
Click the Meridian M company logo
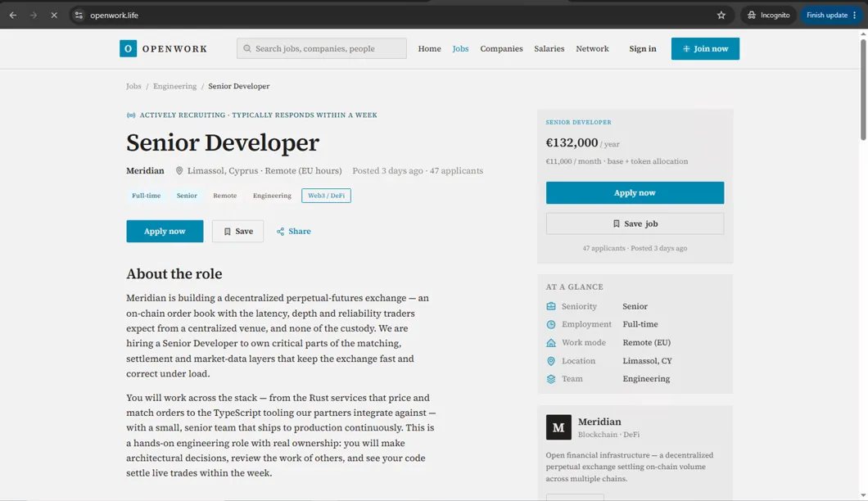point(558,427)
